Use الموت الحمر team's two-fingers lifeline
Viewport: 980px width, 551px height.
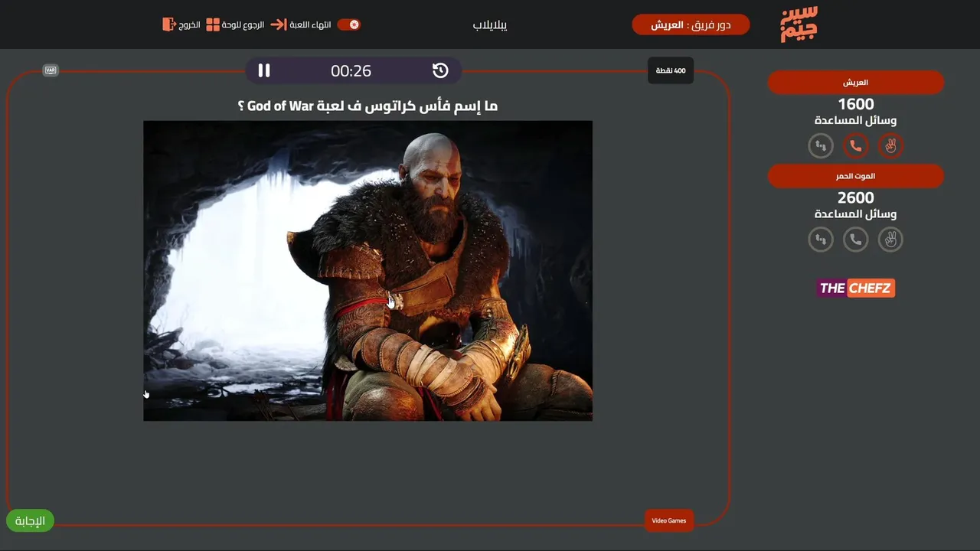pyautogui.click(x=890, y=240)
